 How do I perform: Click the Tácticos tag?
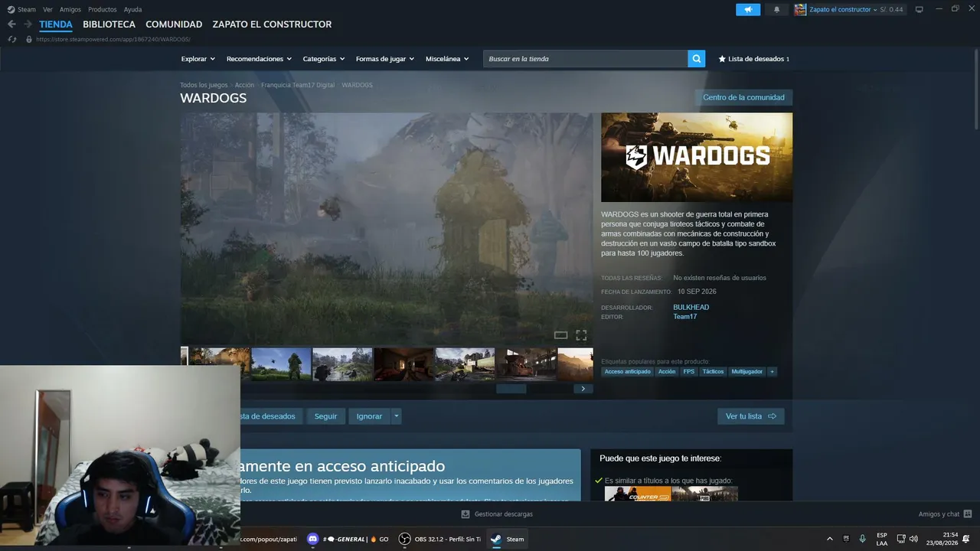point(713,372)
